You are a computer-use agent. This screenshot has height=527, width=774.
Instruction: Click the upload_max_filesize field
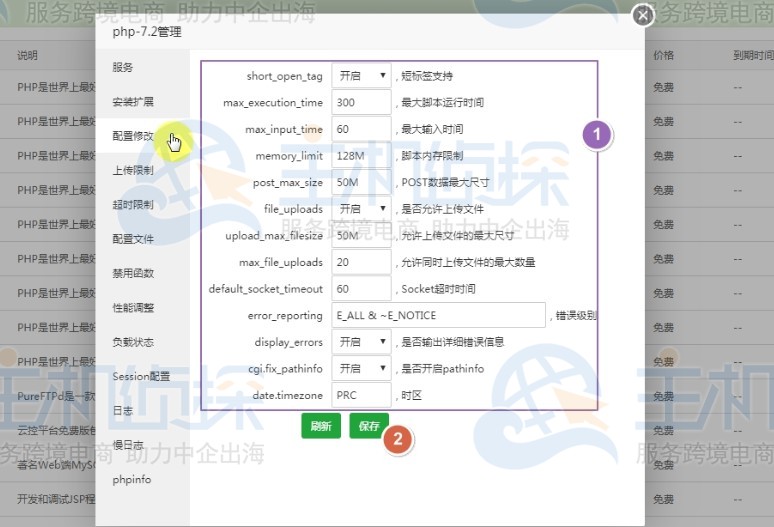point(361,236)
